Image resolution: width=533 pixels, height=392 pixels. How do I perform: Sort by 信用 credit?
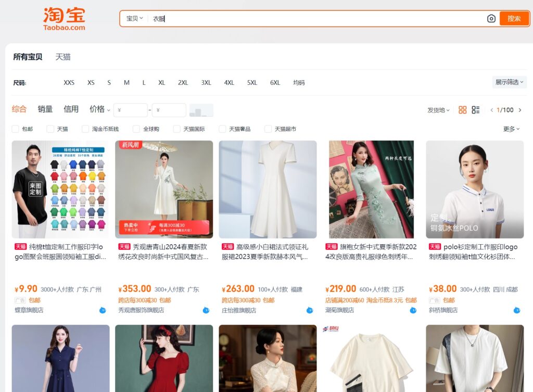pyautogui.click(x=71, y=109)
